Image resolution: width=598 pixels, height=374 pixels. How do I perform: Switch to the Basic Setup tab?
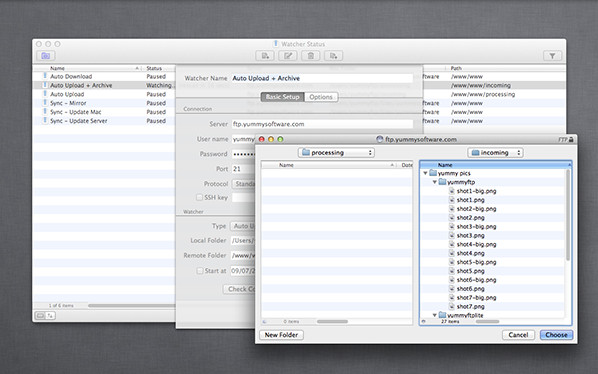[283, 97]
